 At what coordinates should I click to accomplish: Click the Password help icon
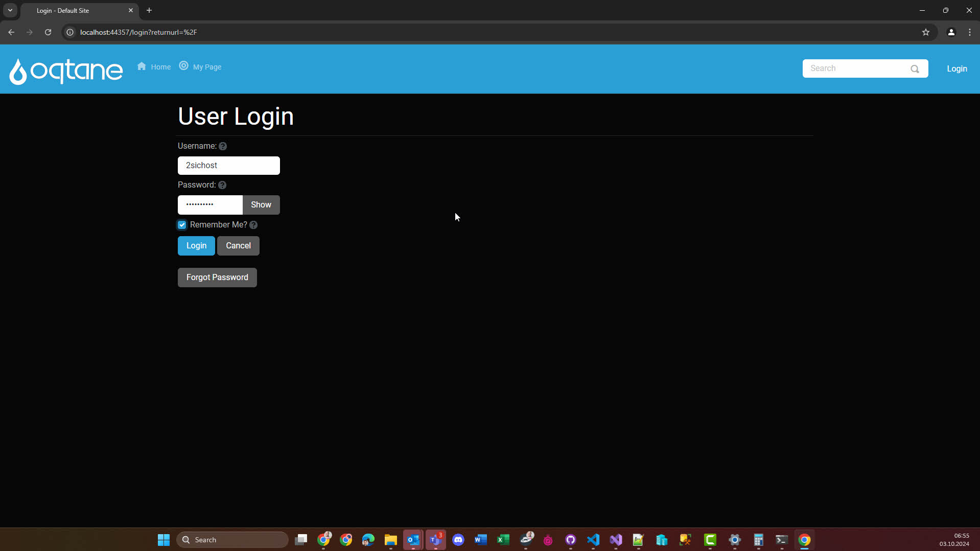[x=222, y=185]
